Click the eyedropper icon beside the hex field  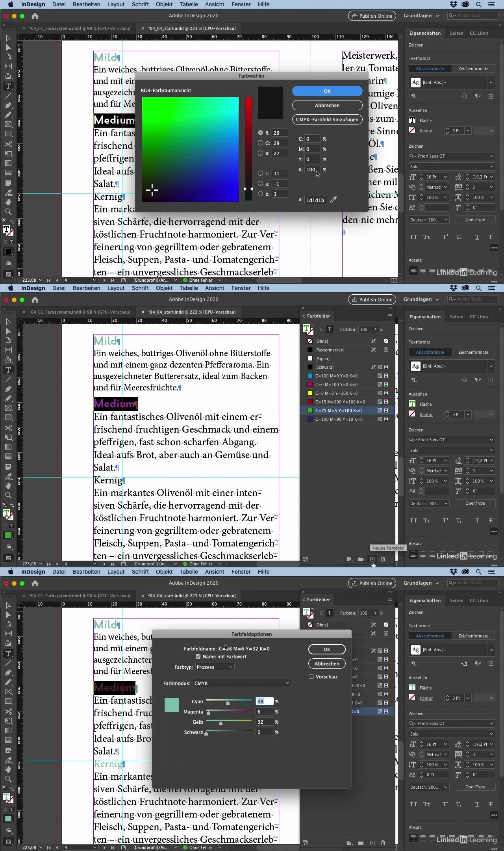coord(334,200)
